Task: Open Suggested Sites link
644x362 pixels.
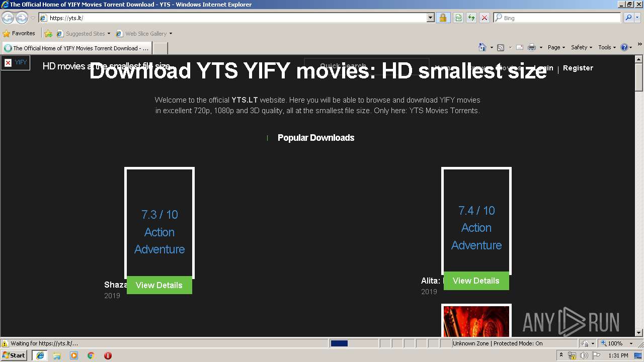Action: tap(83, 34)
